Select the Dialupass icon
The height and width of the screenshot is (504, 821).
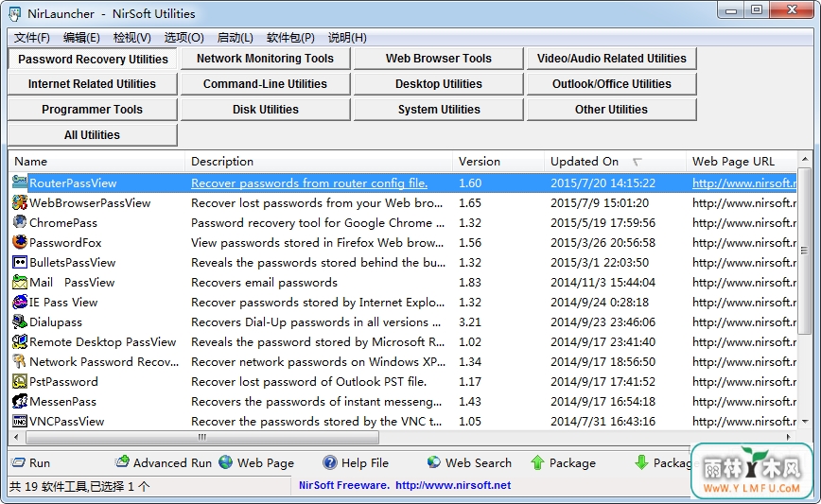coord(20,322)
